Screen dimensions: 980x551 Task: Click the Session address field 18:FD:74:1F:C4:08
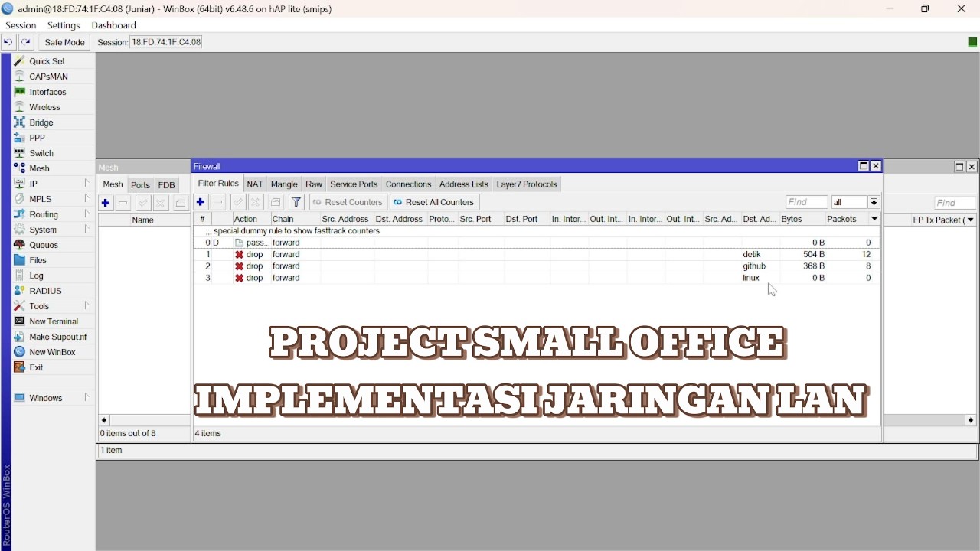coord(166,42)
